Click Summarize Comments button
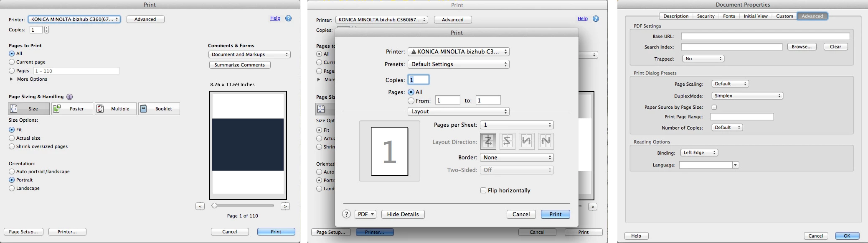 [240, 65]
